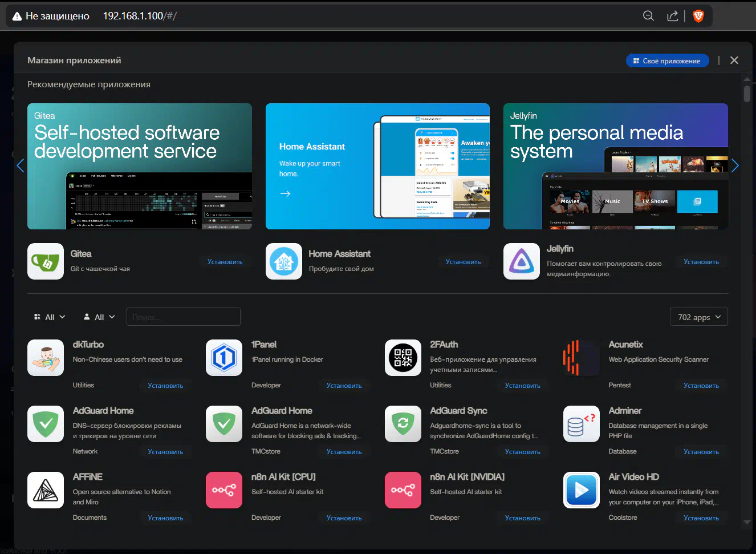Screen dimensions: 756x554
Task: Click the Not secure warning icon
Action: pos(17,16)
